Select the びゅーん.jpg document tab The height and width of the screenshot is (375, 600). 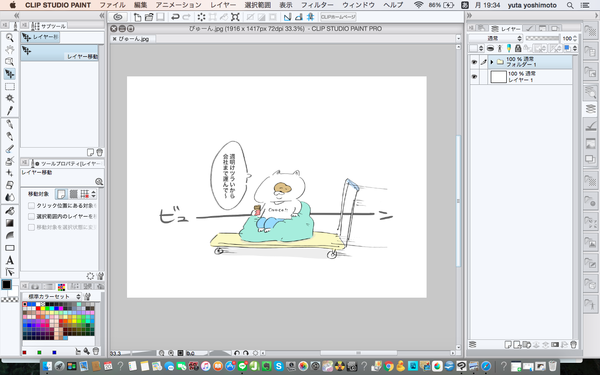(133, 39)
